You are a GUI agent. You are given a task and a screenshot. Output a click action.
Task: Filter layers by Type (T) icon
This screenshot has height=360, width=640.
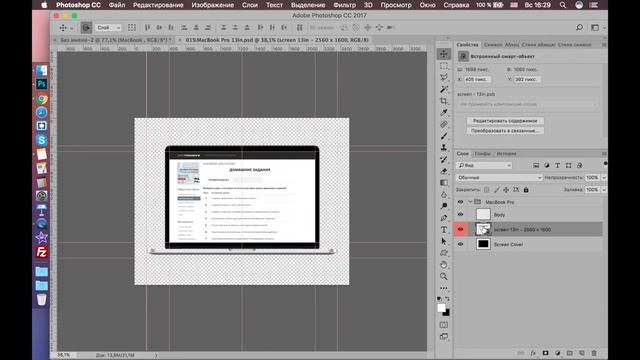[x=558, y=165]
